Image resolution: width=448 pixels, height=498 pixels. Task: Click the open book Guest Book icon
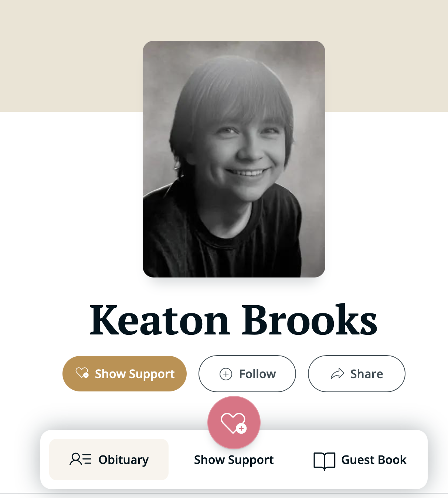pos(324,461)
